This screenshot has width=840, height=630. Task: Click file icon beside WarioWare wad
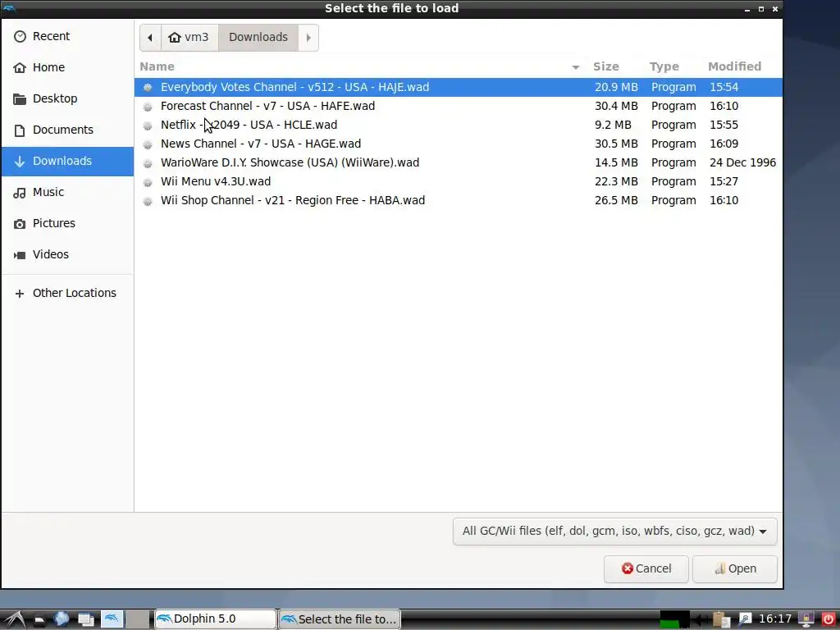[148, 163]
